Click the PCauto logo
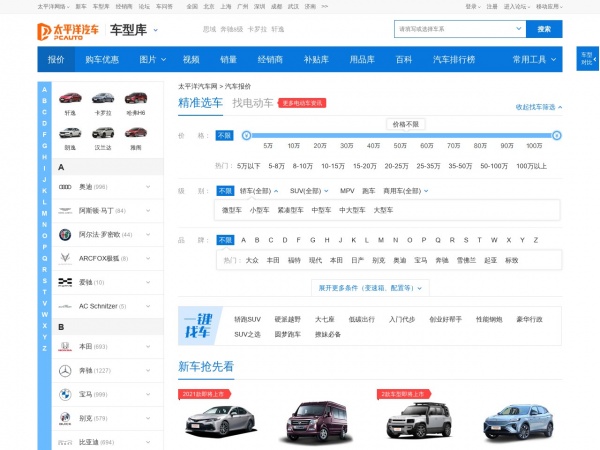The height and width of the screenshot is (450, 600). (68, 31)
